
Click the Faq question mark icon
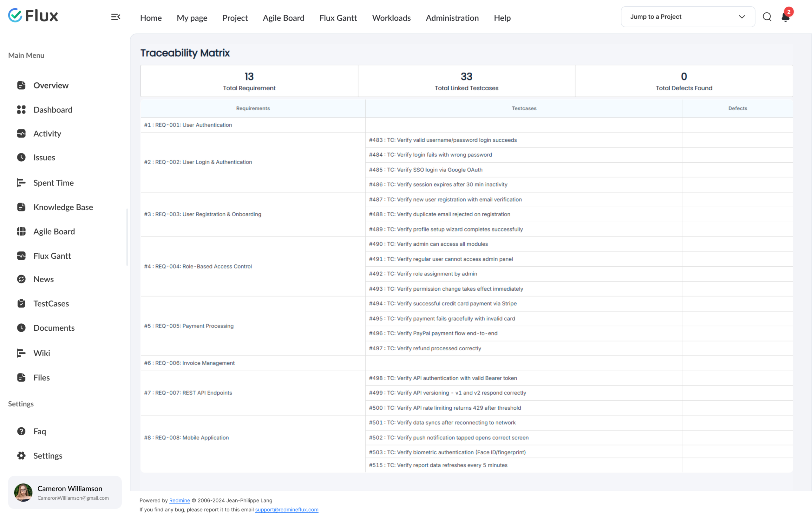click(21, 431)
